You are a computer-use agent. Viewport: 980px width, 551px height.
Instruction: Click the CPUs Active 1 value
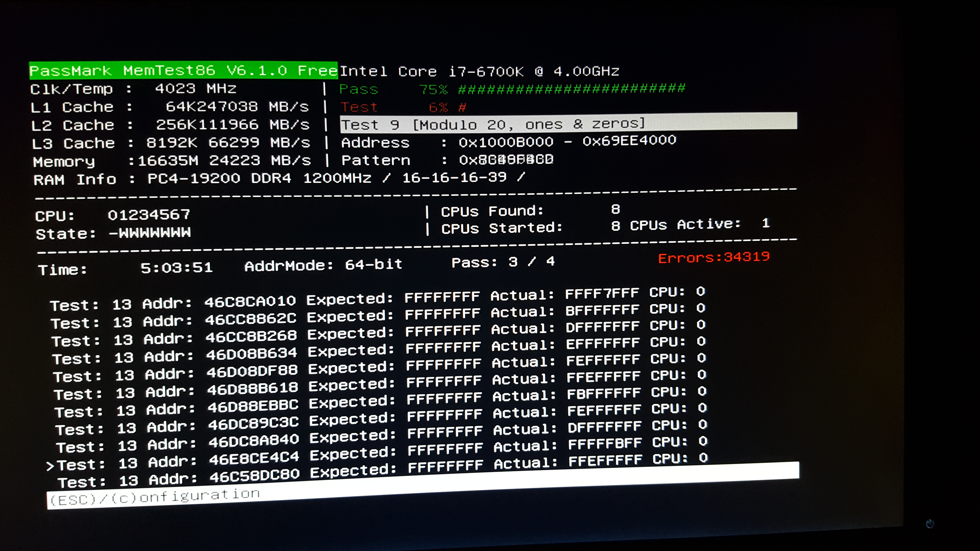coord(766,223)
